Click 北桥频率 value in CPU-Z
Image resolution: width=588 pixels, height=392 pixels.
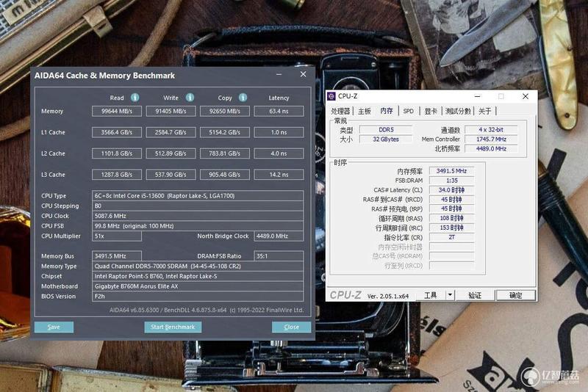[x=491, y=148]
